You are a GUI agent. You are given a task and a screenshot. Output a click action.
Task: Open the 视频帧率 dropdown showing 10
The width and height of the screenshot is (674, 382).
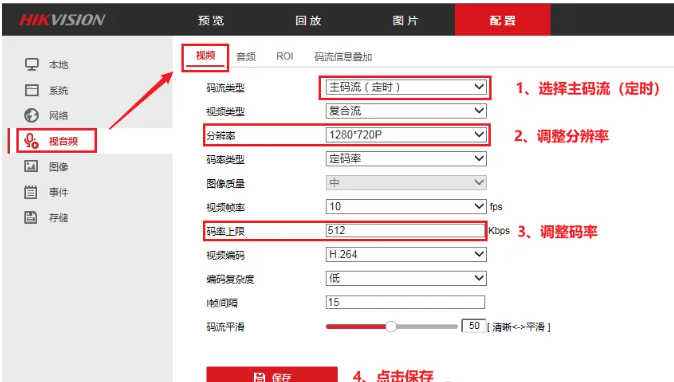pyautogui.click(x=406, y=207)
